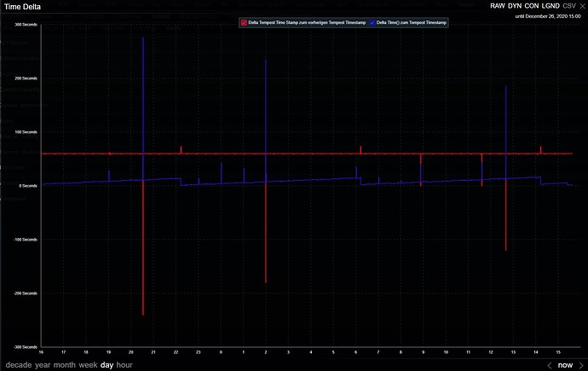
Task: Toggle the red Delta Tempest Time Stamp checkbox
Action: pos(244,22)
